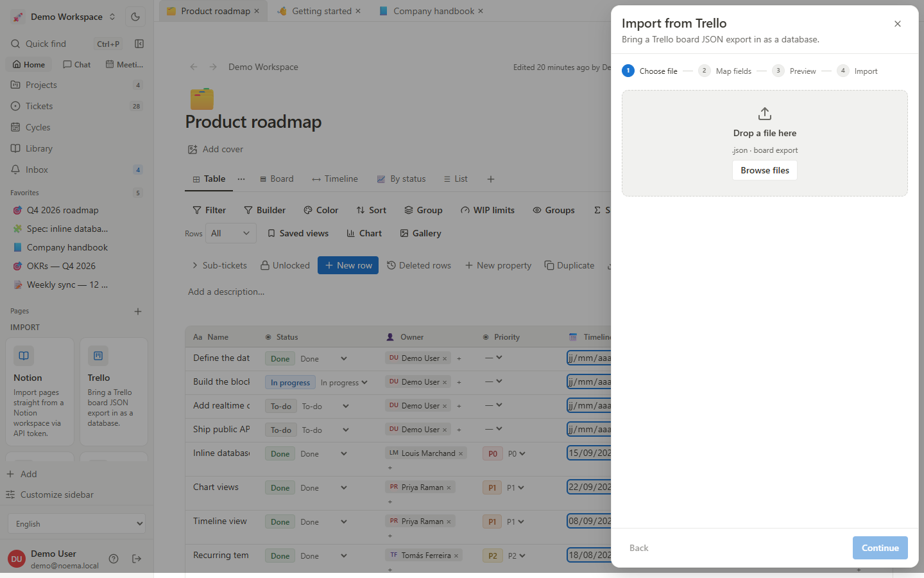The height and width of the screenshot is (578, 924).
Task: Select the Map fields step
Action: coord(726,71)
